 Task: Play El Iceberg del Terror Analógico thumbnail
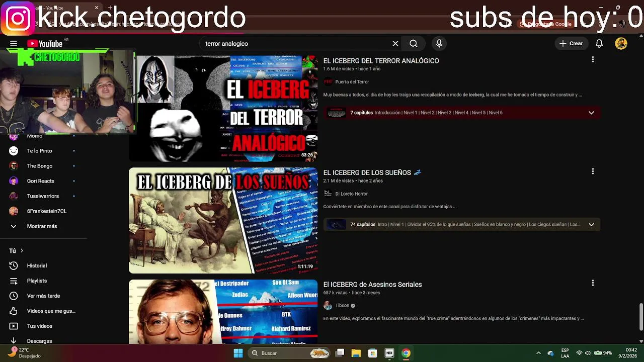click(x=223, y=108)
